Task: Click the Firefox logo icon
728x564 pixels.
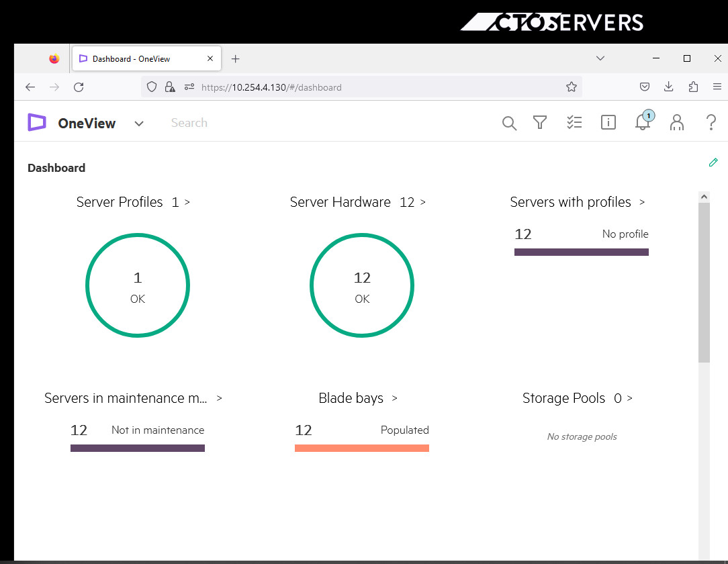Action: (x=54, y=59)
